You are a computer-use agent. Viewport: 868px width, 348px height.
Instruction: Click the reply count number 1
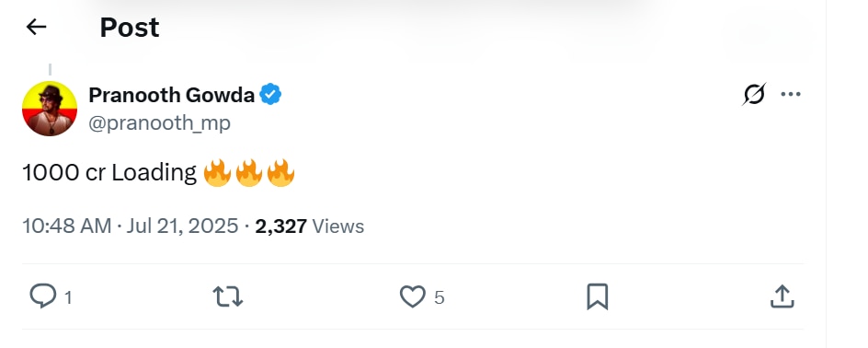[x=68, y=298]
